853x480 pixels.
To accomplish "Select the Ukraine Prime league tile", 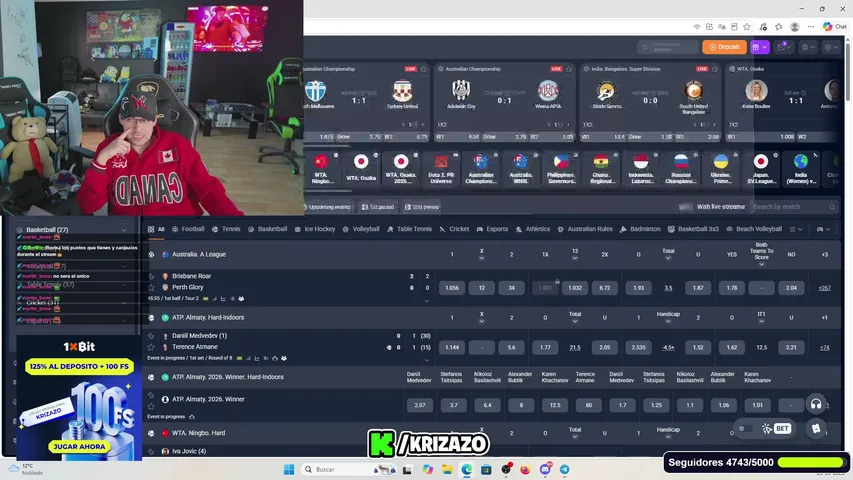I will click(721, 169).
